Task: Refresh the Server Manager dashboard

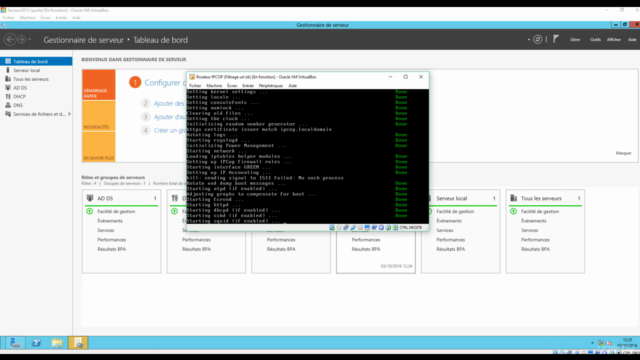Action: tap(538, 40)
